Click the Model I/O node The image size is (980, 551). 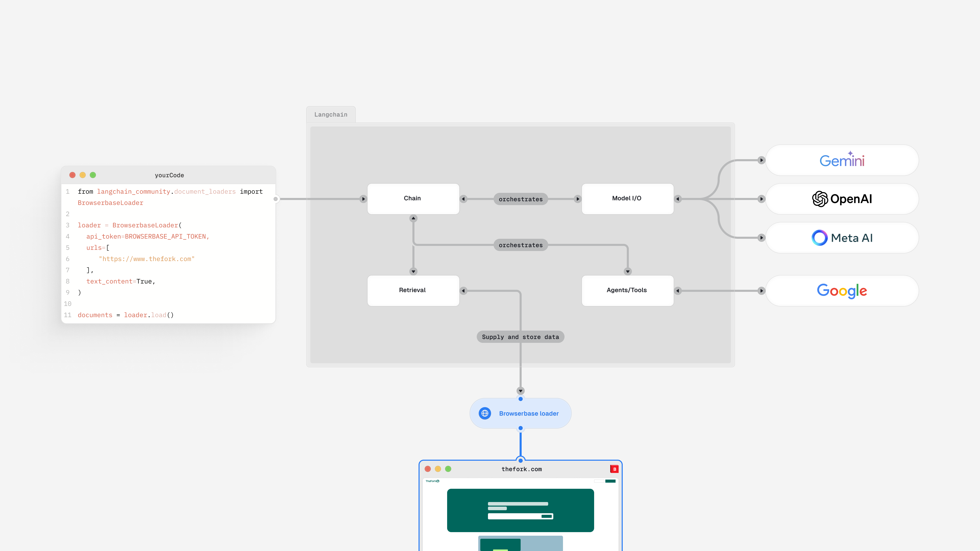point(627,198)
